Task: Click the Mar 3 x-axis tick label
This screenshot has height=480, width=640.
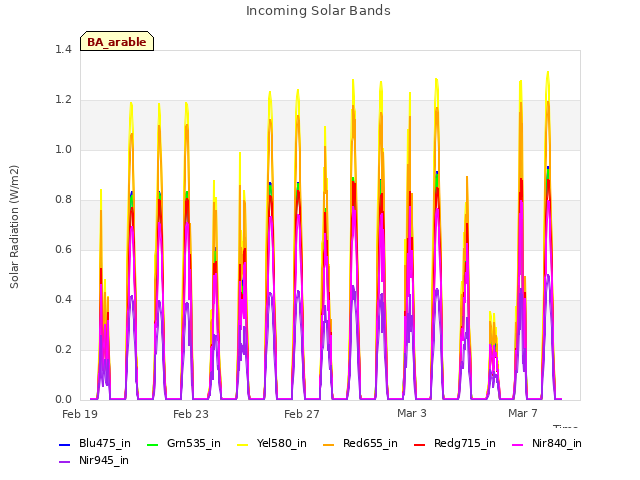Action: click(x=412, y=413)
